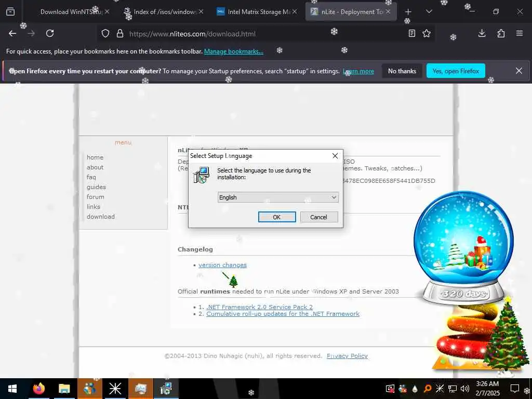Click the snow globe countdown widget

coord(463,247)
